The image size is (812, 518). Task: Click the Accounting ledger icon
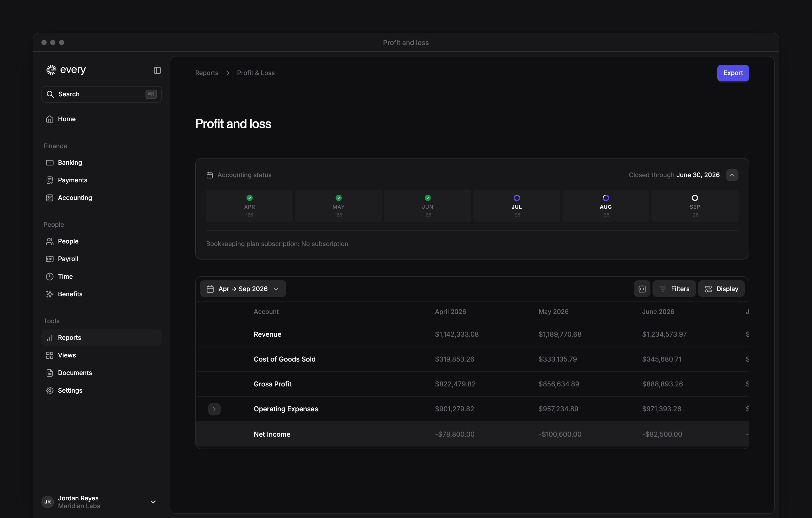tap(49, 198)
